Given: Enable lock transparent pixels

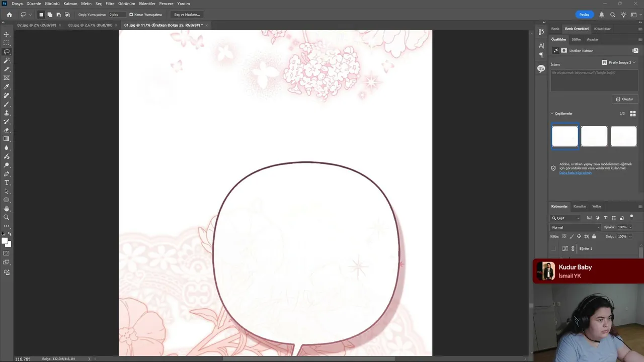Looking at the screenshot, I should 564,236.
